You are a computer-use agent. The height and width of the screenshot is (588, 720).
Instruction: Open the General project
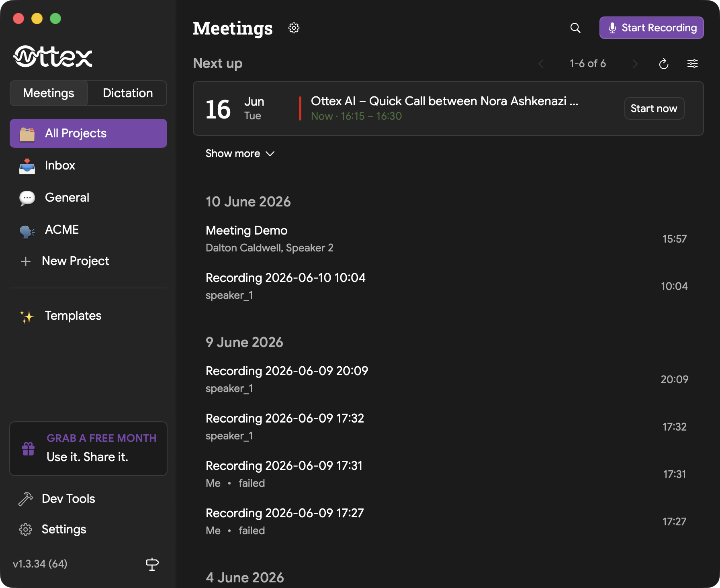pos(88,198)
